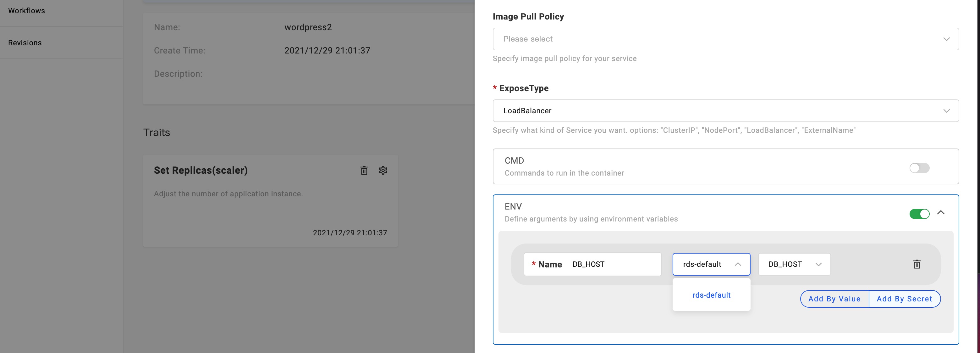Select rds-default option from the list
The width and height of the screenshot is (980, 353).
[711, 295]
